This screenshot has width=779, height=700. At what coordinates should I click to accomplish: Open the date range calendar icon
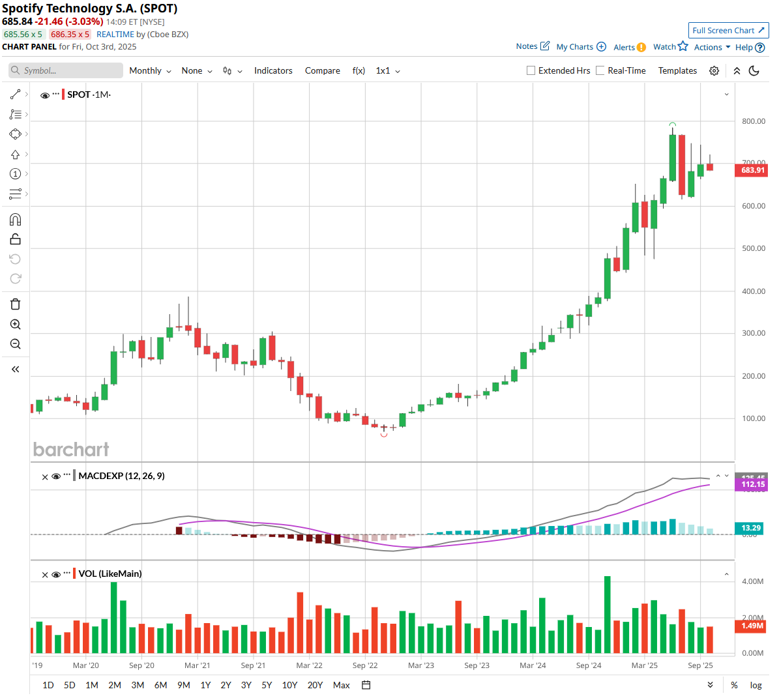[x=366, y=685]
